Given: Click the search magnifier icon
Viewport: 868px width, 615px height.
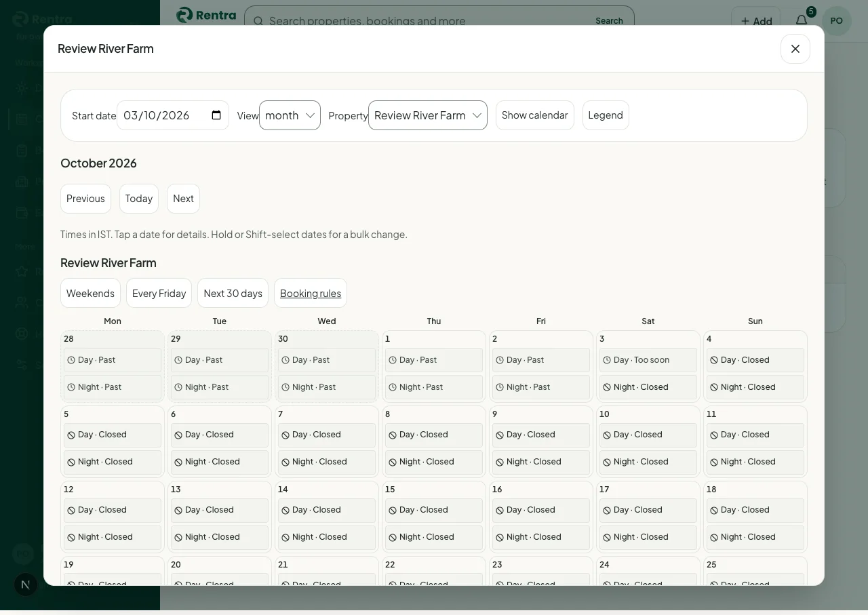Looking at the screenshot, I should (x=258, y=21).
